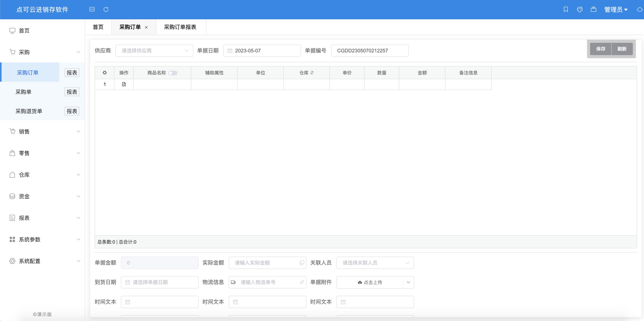Click the document icon in row 1 操作 column
Viewport: 644px width, 321px height.
pos(124,84)
